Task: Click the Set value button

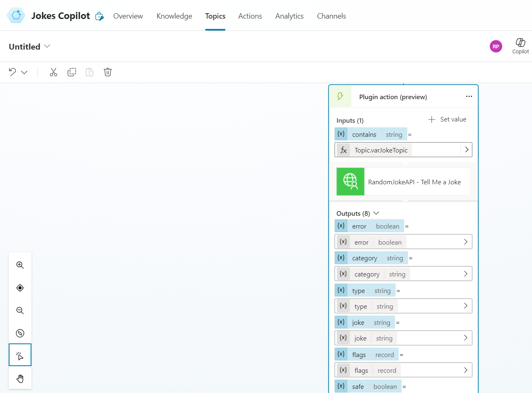Action: 447,119
